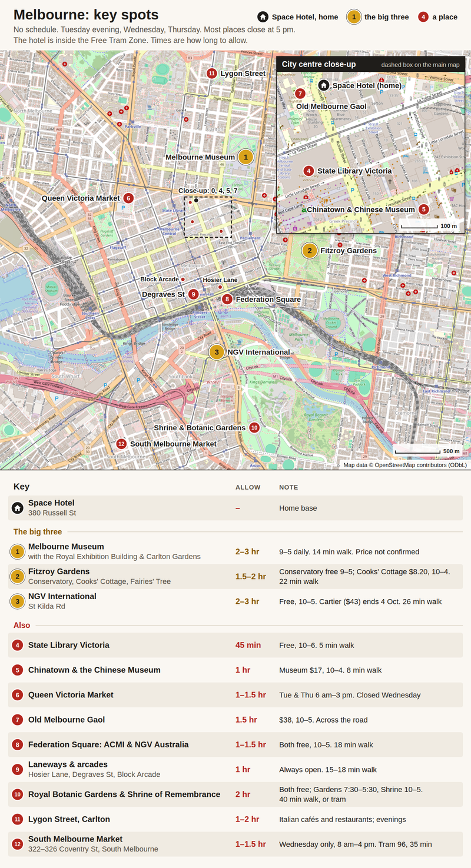Image resolution: width=471 pixels, height=868 pixels.
Task: Click map marker 10 beside Shrine & Botanic Gardens
Action: (254, 427)
